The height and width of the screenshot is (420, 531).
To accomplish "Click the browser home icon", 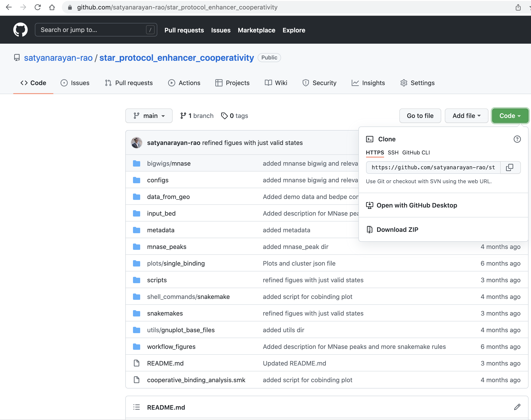I will coord(52,7).
